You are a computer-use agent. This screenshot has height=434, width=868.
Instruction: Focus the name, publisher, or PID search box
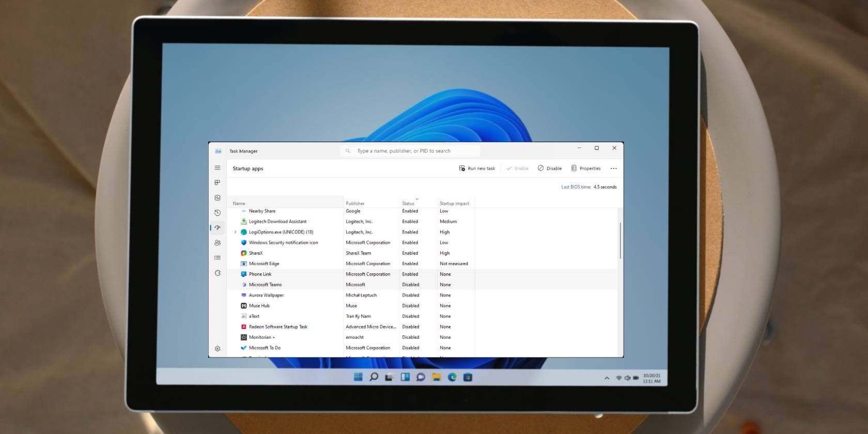coord(411,151)
